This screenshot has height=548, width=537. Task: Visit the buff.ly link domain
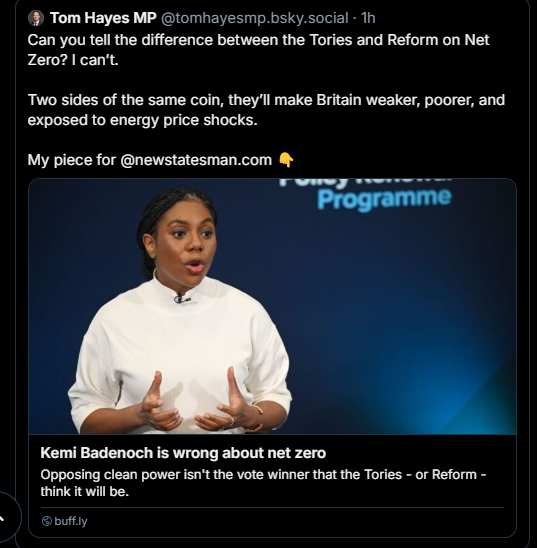(71, 521)
